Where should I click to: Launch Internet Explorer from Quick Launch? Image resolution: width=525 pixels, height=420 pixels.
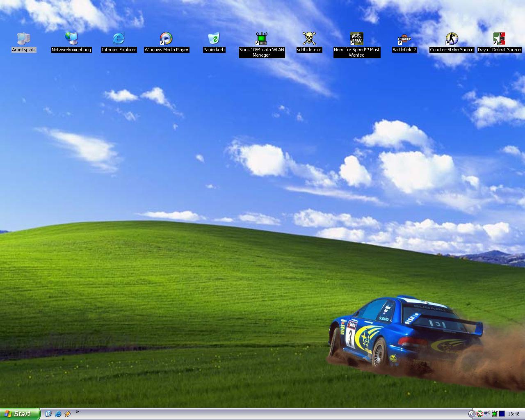point(58,414)
